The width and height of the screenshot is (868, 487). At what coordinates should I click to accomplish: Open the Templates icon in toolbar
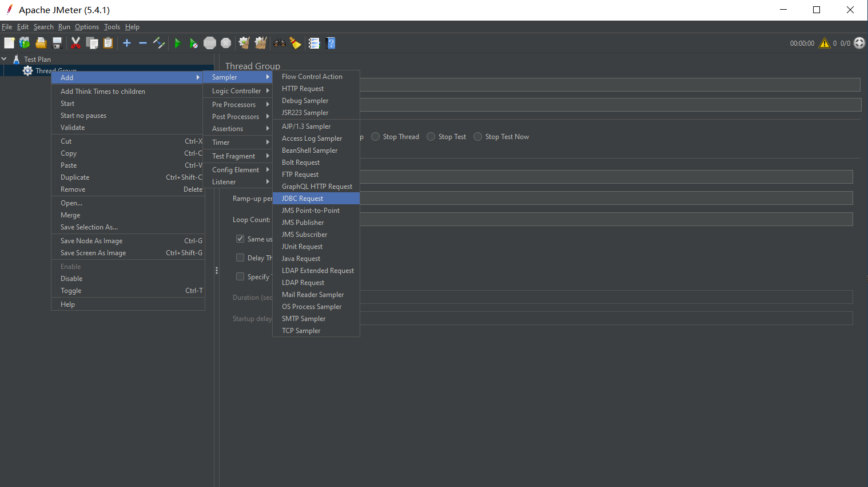click(25, 43)
